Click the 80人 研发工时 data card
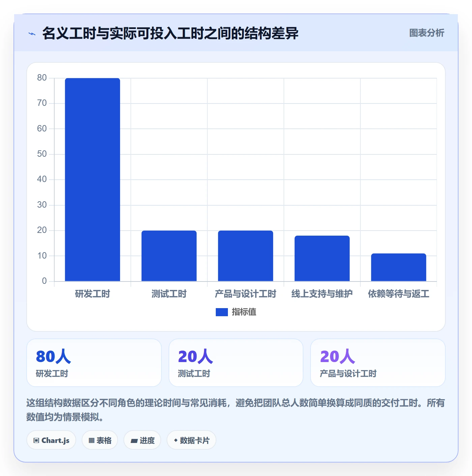Screen dimensions: 472x476 (94, 363)
